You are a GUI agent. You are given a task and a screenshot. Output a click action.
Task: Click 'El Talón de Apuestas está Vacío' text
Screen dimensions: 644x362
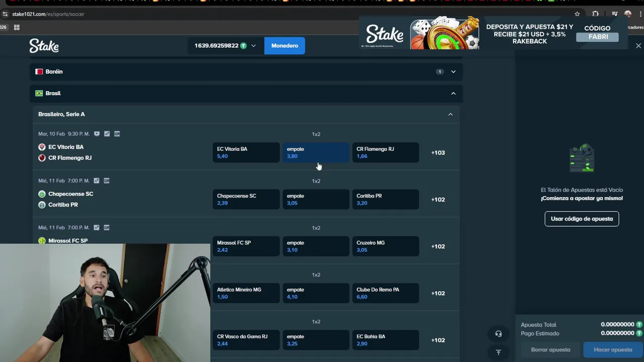tap(582, 190)
